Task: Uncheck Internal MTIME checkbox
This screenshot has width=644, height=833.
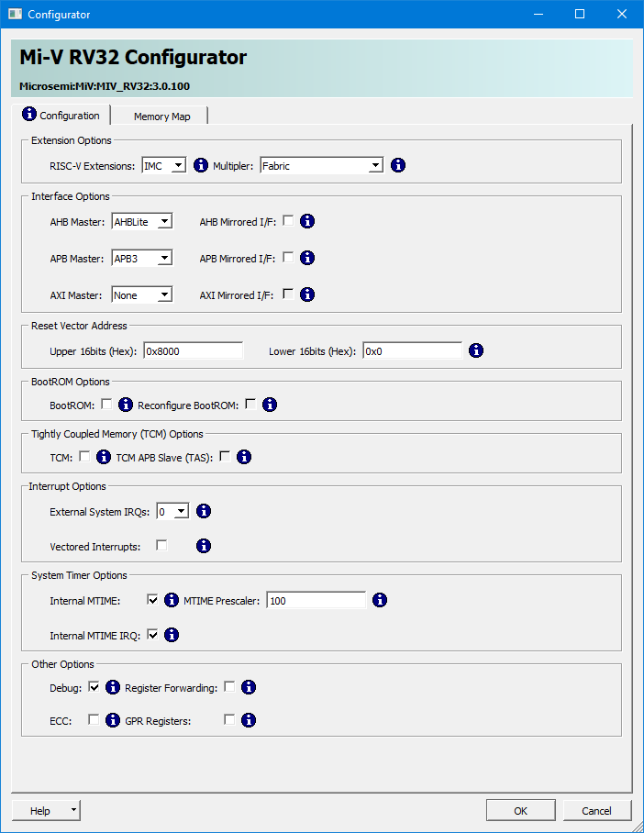Action: 152,600
